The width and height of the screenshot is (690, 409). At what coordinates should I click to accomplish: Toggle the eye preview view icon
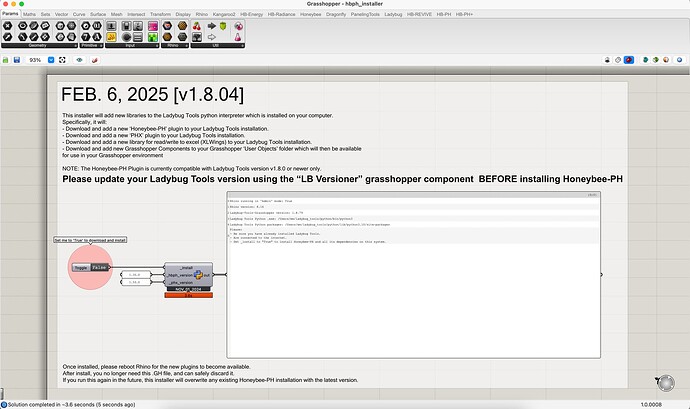coord(79,60)
